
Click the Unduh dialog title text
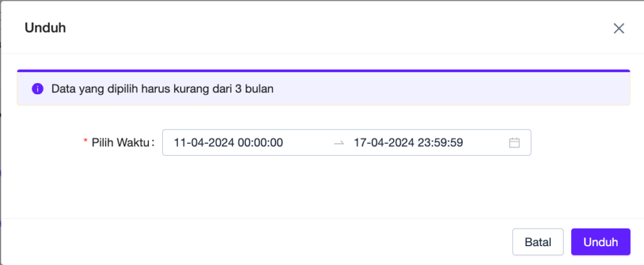click(45, 28)
